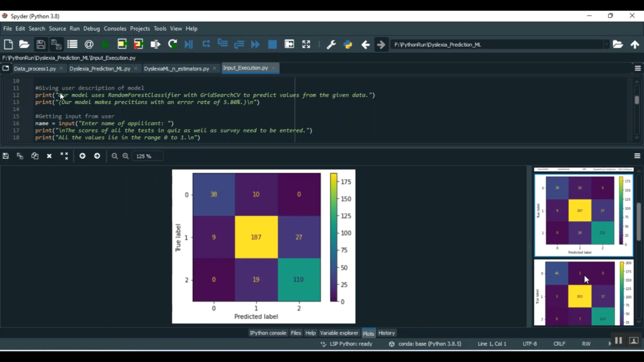Image resolution: width=644 pixels, height=362 pixels.
Task: Show the previous plot with the back arrow
Action: coord(82,156)
